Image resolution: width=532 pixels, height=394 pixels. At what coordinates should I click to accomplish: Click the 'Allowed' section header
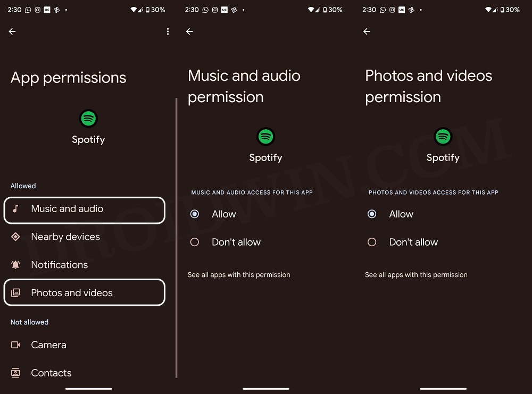click(x=23, y=186)
